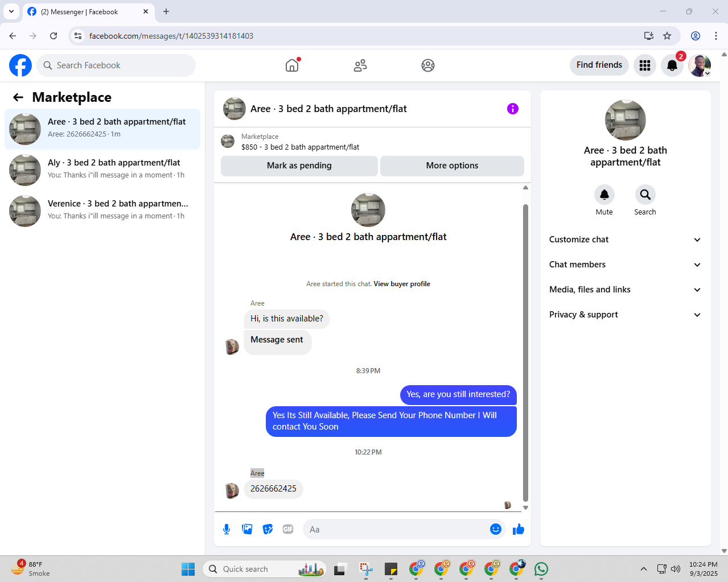Open the Facebook home logo

20,65
